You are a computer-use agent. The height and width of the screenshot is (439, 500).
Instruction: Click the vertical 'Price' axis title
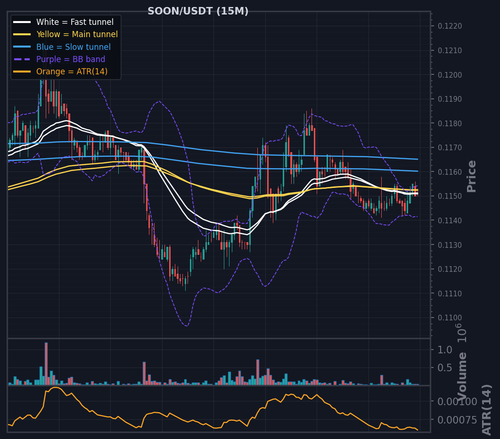471,176
